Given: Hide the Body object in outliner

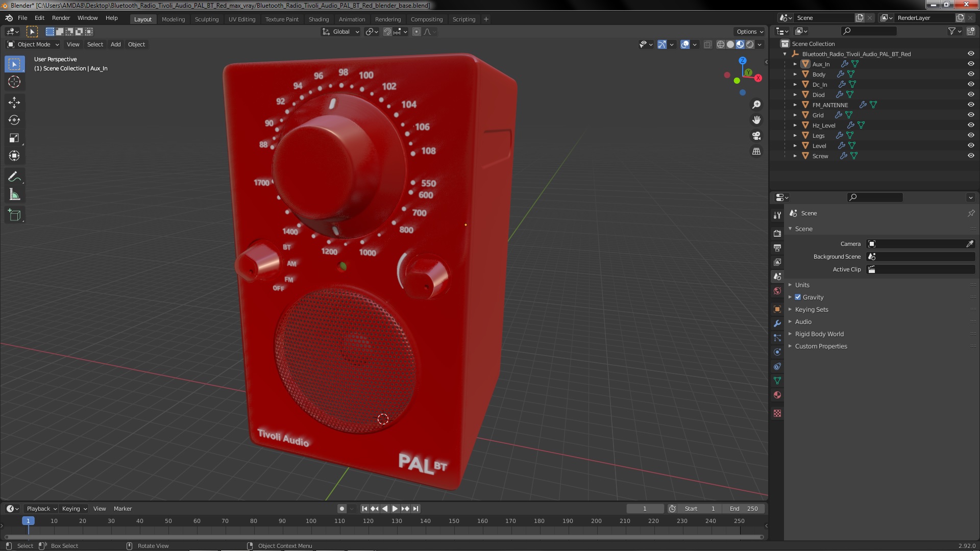Looking at the screenshot, I should pos(970,74).
